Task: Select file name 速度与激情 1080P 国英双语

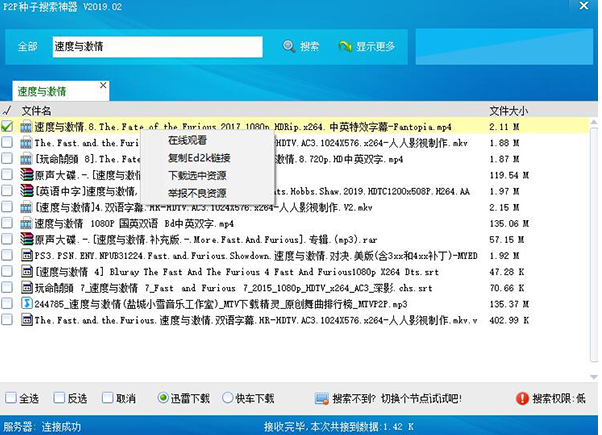Action: [134, 223]
